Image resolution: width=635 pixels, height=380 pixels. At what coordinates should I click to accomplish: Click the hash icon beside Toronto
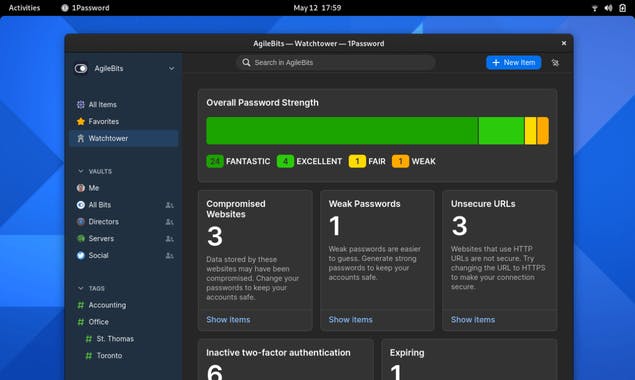click(88, 356)
